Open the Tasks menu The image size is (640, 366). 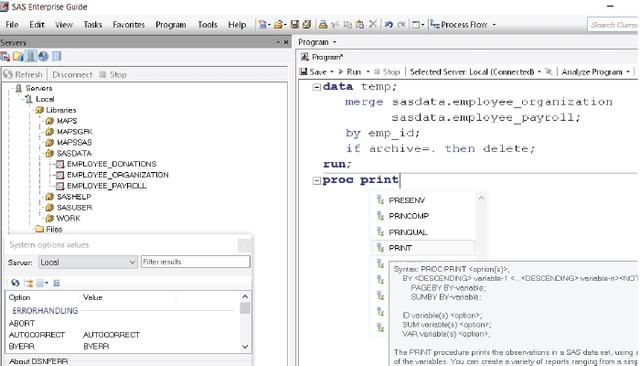tap(93, 25)
